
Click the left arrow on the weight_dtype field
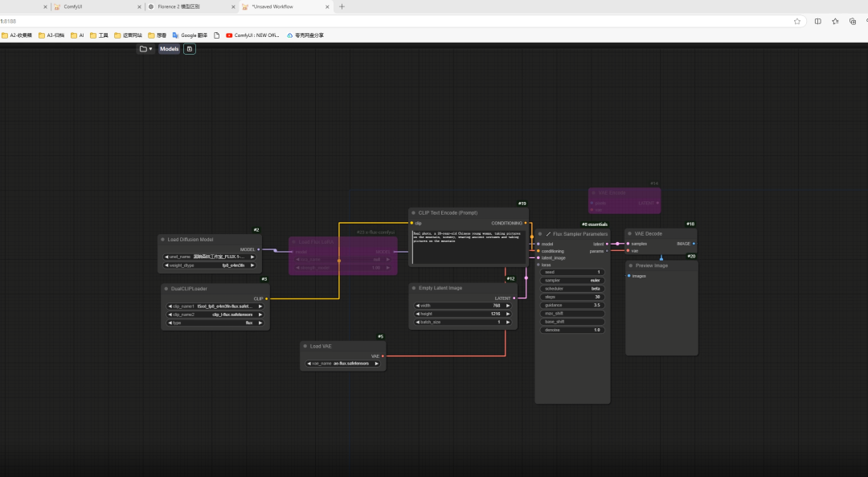(168, 265)
